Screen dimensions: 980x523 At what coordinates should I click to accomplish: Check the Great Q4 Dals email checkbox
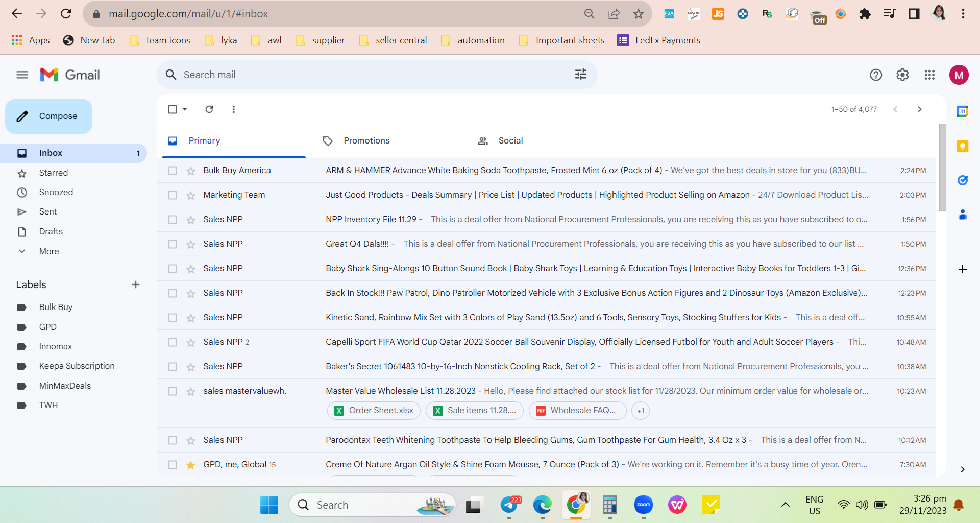(x=173, y=244)
